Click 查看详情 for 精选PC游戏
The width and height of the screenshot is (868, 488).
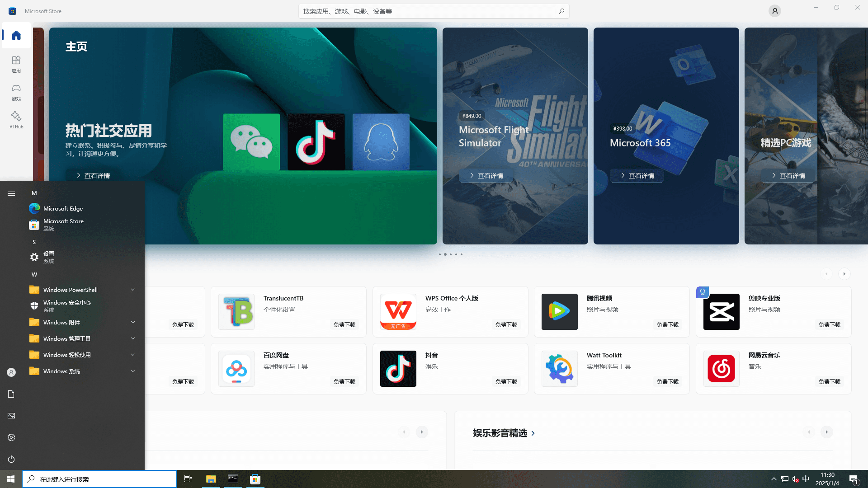coord(788,175)
